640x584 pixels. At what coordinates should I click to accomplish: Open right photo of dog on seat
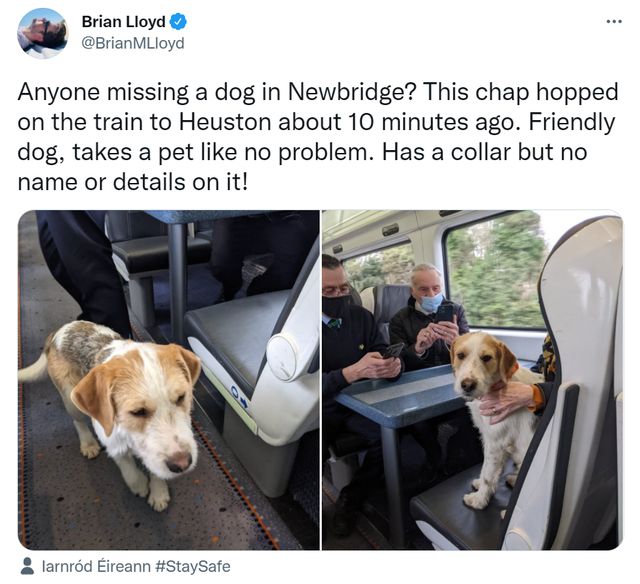472,380
